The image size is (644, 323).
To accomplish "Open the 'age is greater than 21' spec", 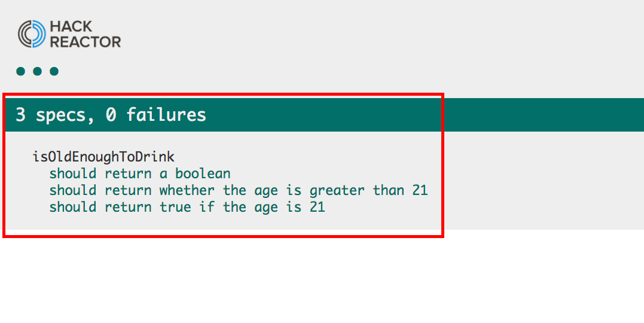I will (239, 191).
